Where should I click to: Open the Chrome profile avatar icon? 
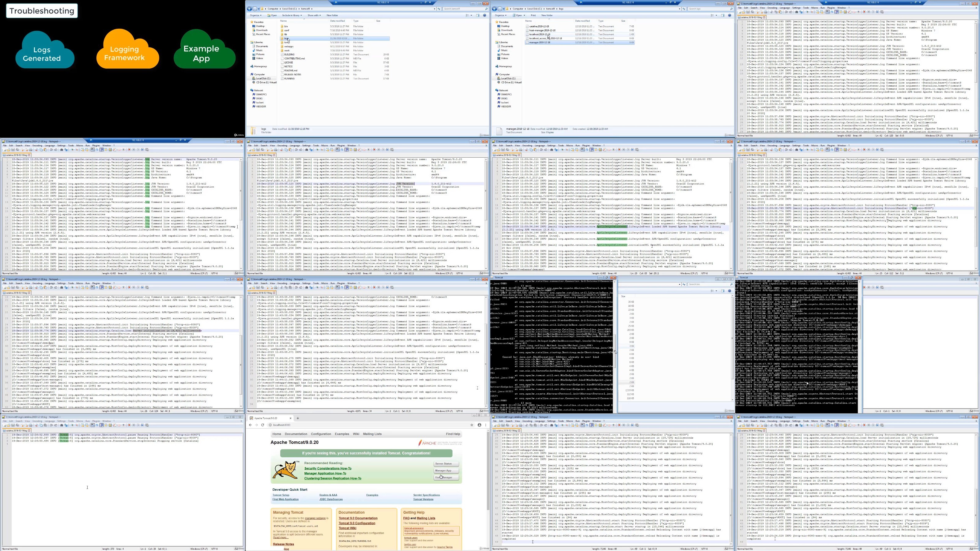479,425
